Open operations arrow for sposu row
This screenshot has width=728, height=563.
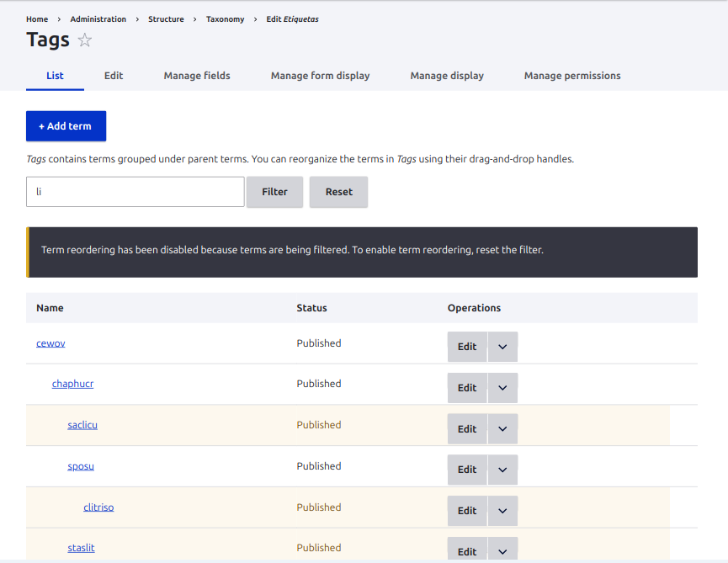tap(502, 470)
